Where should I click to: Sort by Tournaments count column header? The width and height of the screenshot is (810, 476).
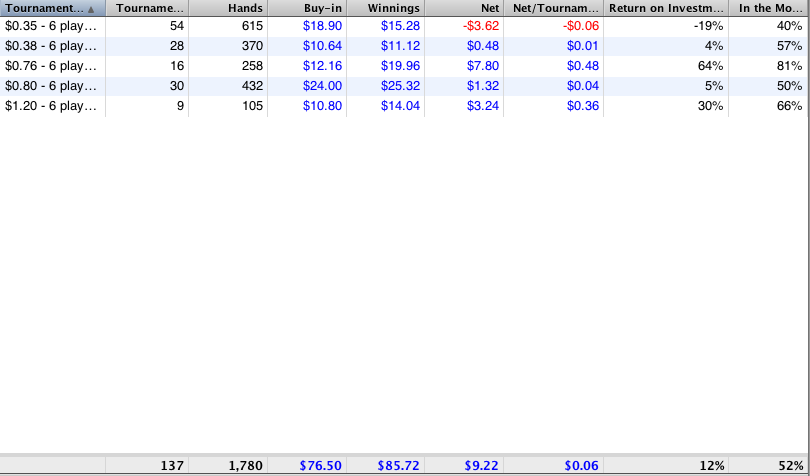pos(147,8)
